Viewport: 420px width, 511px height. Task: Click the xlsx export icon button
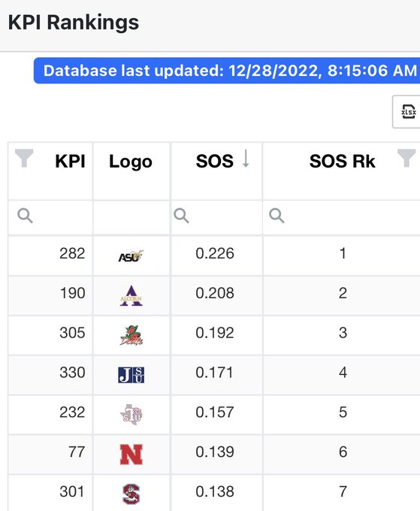[x=407, y=112]
